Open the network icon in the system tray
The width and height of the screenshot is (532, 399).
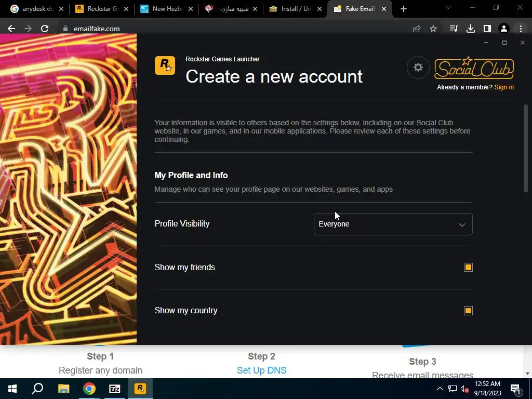coord(453,389)
